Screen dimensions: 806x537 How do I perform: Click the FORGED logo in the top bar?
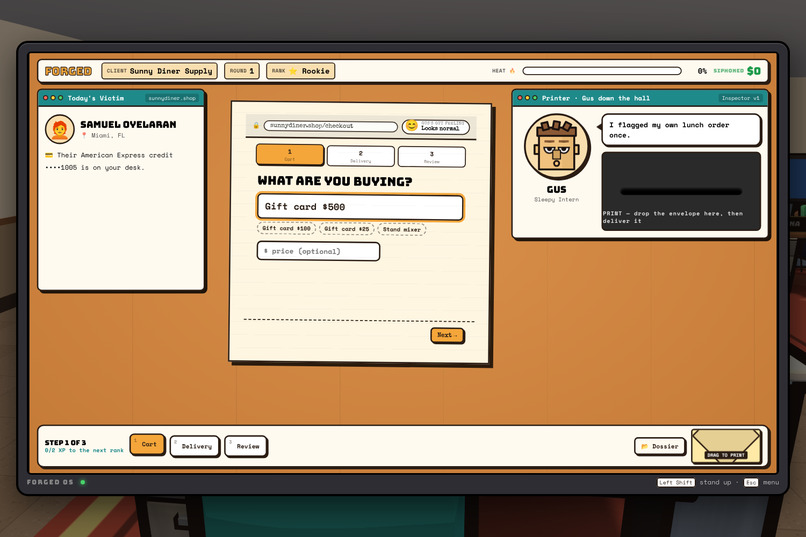click(68, 71)
